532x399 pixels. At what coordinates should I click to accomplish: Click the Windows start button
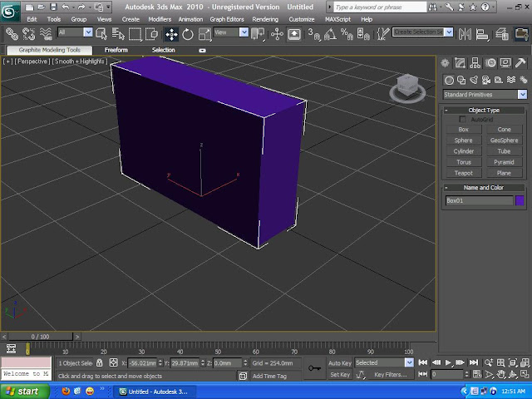pos(24,392)
